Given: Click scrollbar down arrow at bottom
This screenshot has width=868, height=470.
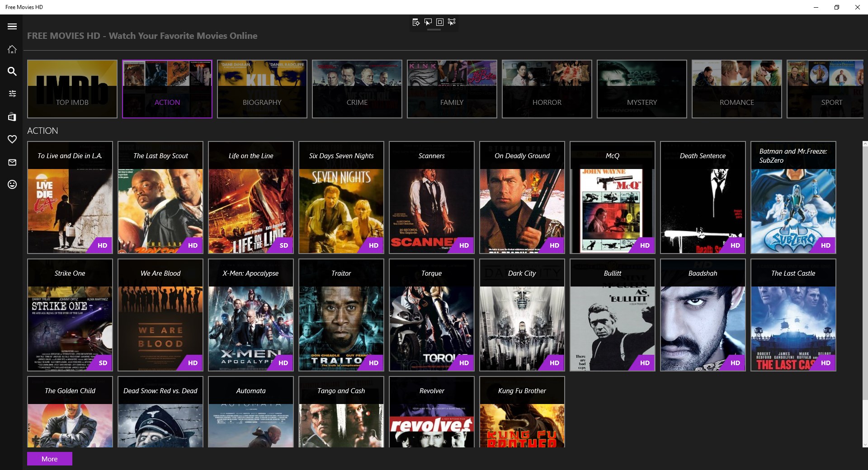Looking at the screenshot, I should (x=865, y=445).
